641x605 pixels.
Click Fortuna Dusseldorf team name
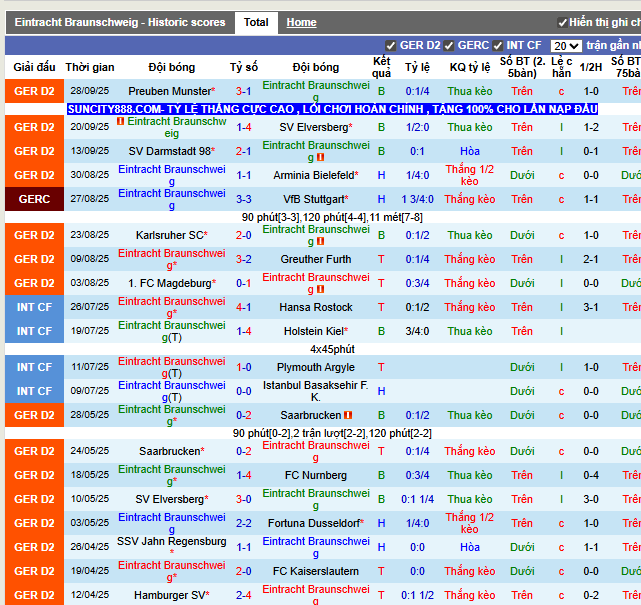316,523
